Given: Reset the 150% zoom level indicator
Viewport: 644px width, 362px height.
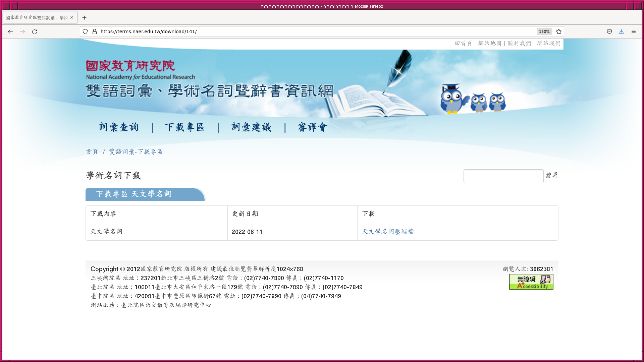Looking at the screenshot, I should click(x=544, y=32).
